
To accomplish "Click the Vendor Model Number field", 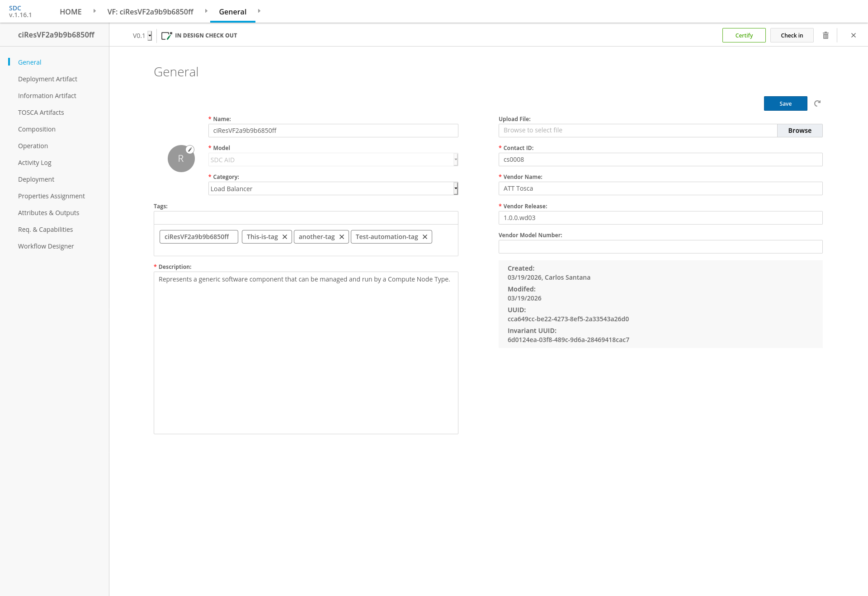I will [660, 247].
